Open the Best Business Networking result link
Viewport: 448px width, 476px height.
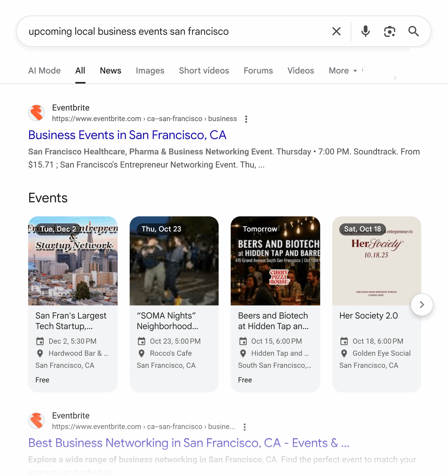coord(189,443)
